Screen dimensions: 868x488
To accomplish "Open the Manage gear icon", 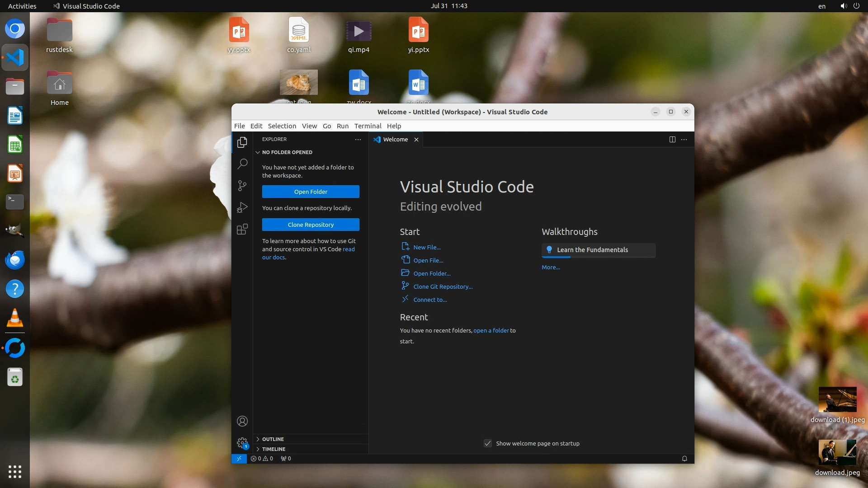I will 242,442.
